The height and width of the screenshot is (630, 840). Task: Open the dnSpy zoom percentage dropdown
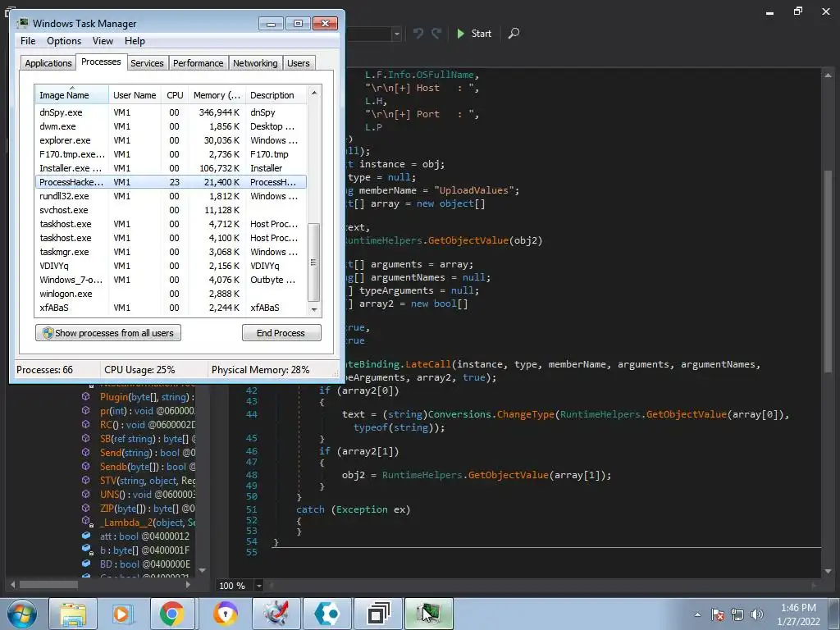(x=258, y=586)
